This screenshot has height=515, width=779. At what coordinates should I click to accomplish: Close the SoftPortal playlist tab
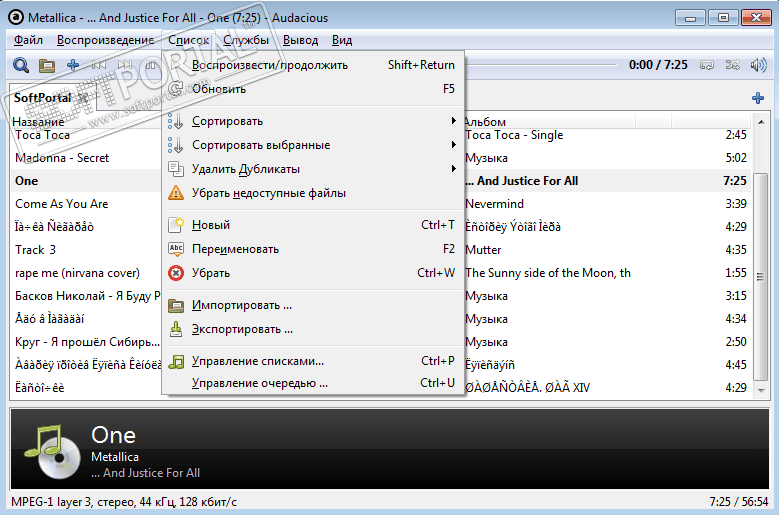click(x=83, y=98)
